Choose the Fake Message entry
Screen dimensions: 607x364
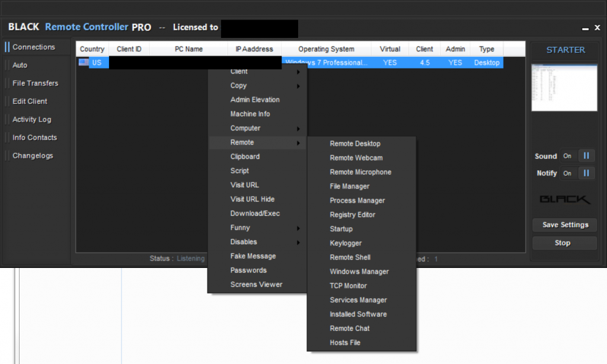point(257,256)
